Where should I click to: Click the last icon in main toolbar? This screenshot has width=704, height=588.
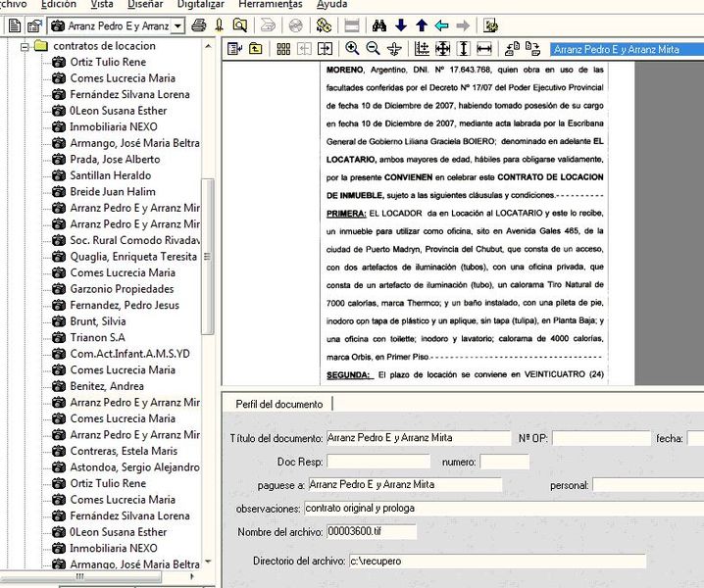pyautogui.click(x=490, y=25)
